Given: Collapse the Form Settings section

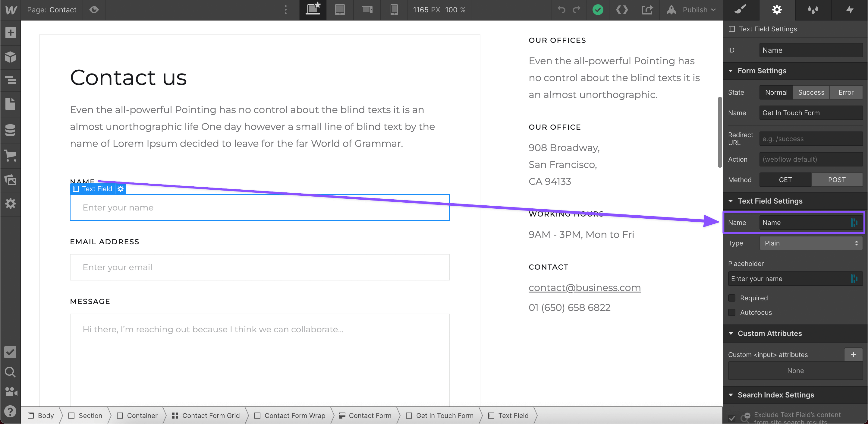Looking at the screenshot, I should pyautogui.click(x=731, y=71).
